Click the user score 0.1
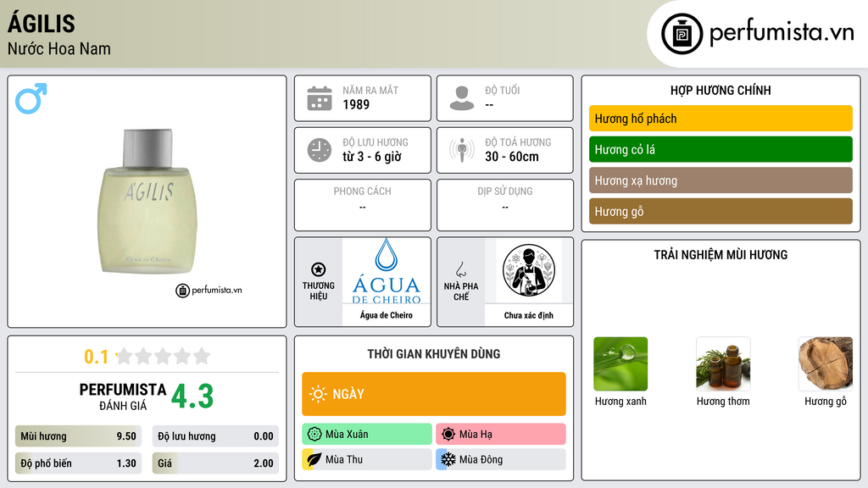 point(96,357)
